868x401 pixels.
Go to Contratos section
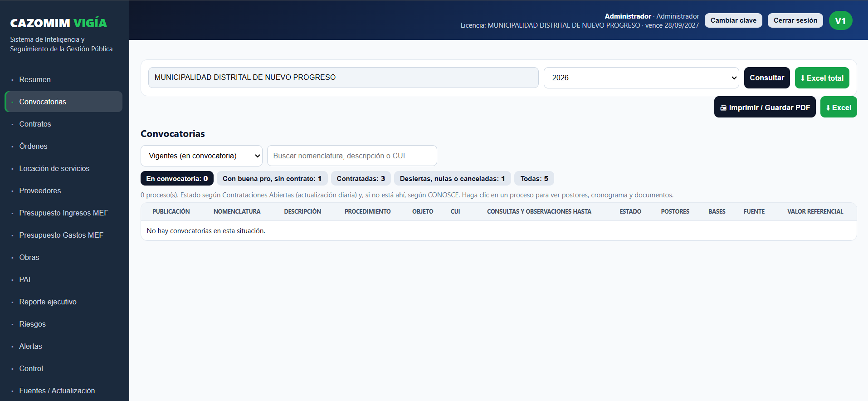[63, 124]
